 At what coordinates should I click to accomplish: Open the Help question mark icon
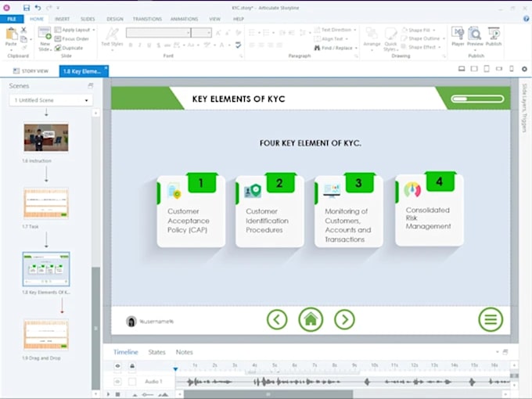click(526, 19)
